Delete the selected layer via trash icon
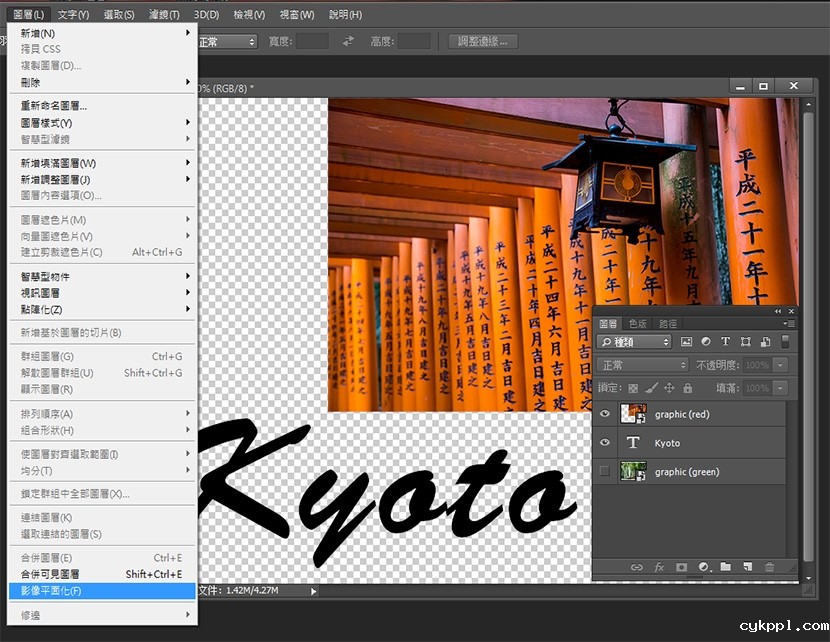The image size is (830, 642). (769, 567)
